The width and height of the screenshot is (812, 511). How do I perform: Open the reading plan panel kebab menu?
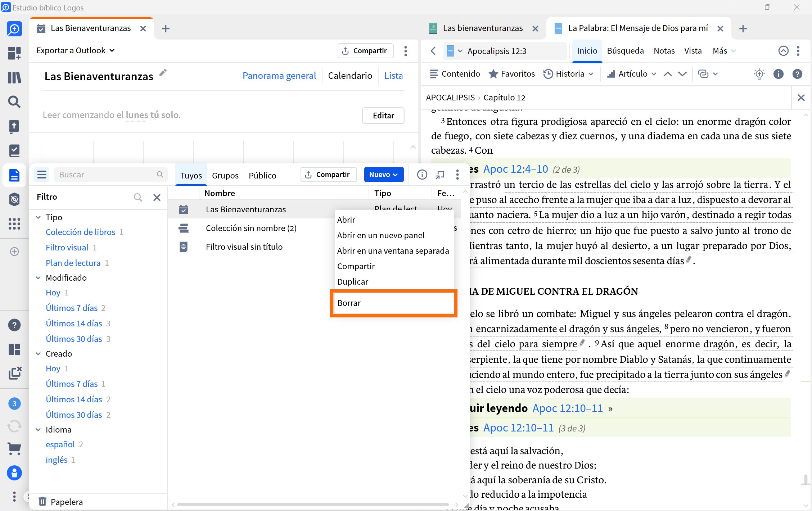coord(406,51)
